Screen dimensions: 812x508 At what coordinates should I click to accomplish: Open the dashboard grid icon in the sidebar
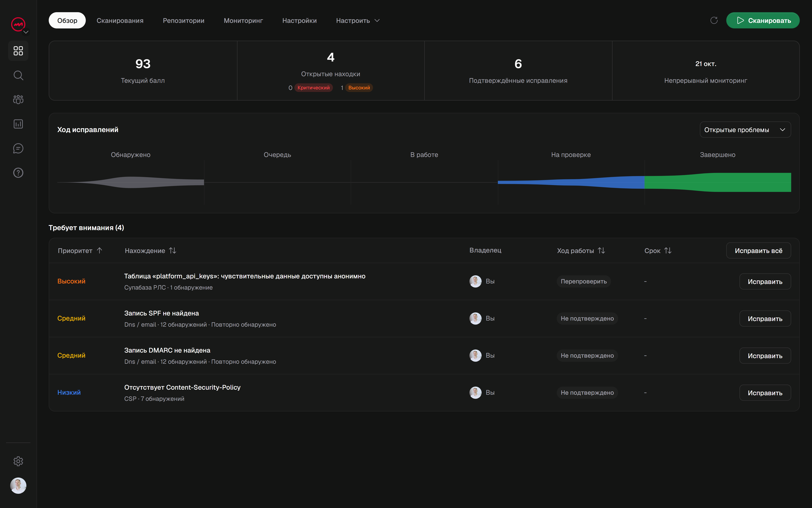pos(18,51)
